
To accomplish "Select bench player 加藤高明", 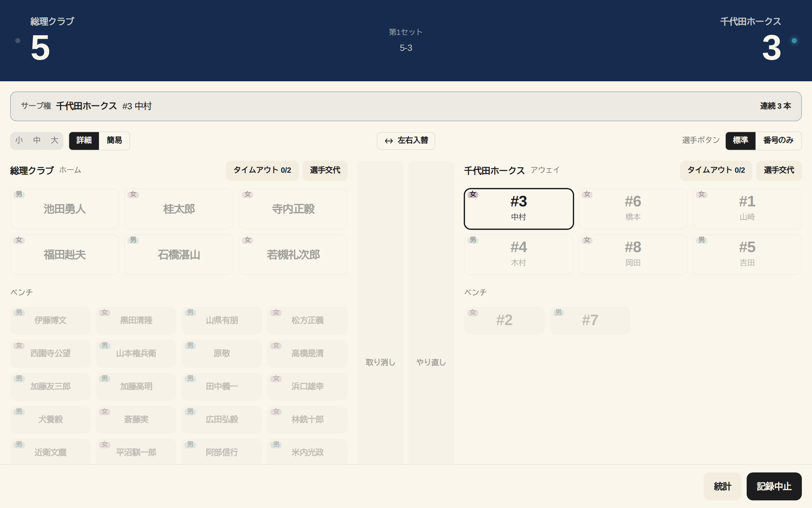I will coord(136,386).
